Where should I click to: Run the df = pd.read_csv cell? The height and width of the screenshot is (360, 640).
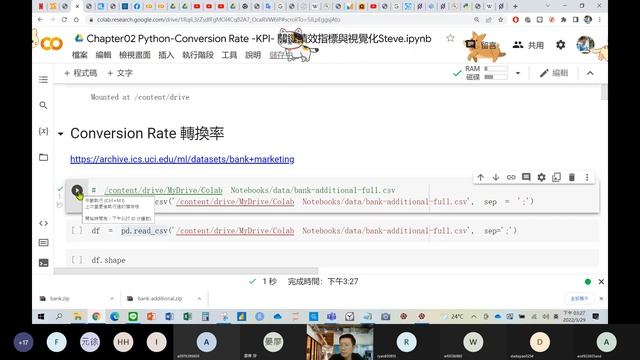tap(77, 231)
